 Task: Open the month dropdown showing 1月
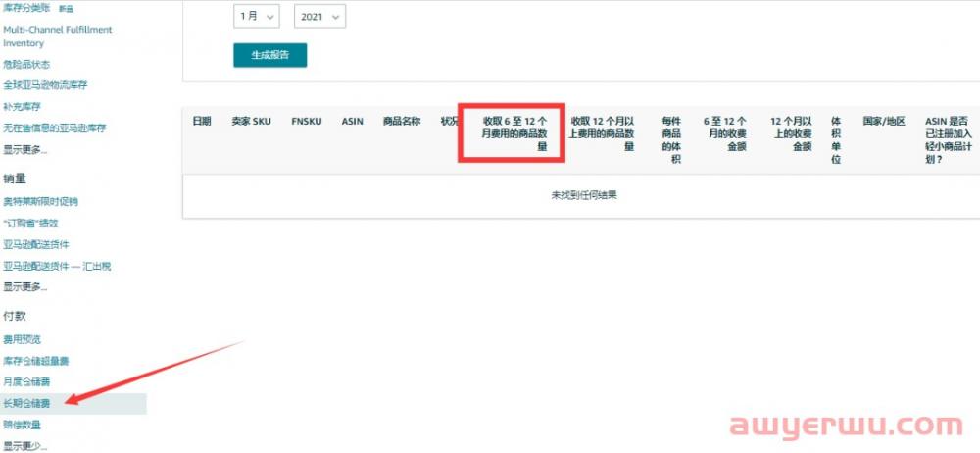click(x=256, y=17)
